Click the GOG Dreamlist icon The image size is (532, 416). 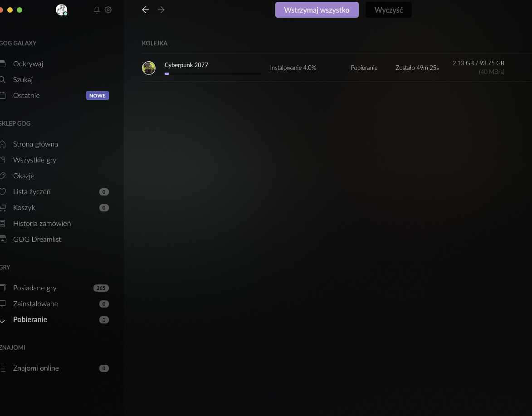pyautogui.click(x=3, y=240)
